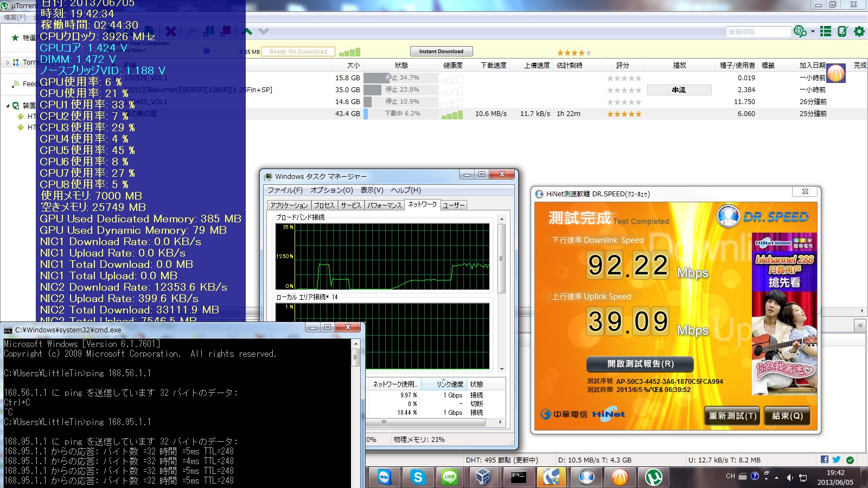Click the pause torrent toolbar icon
Screen dimensions: 868x488
(208, 31)
